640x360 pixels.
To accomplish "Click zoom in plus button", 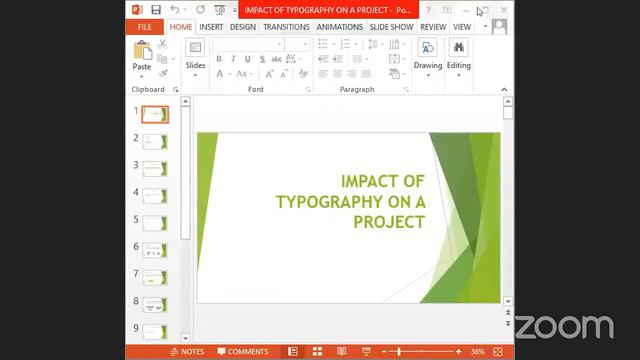I will (x=459, y=351).
